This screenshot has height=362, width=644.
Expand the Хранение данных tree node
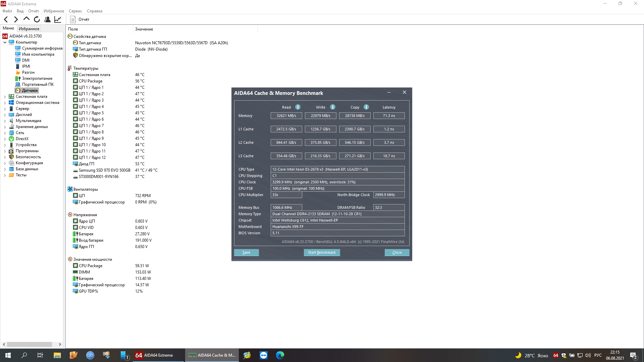pos(5,127)
